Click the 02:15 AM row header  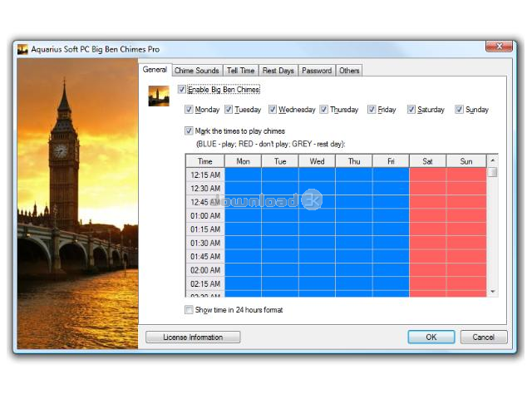click(205, 283)
